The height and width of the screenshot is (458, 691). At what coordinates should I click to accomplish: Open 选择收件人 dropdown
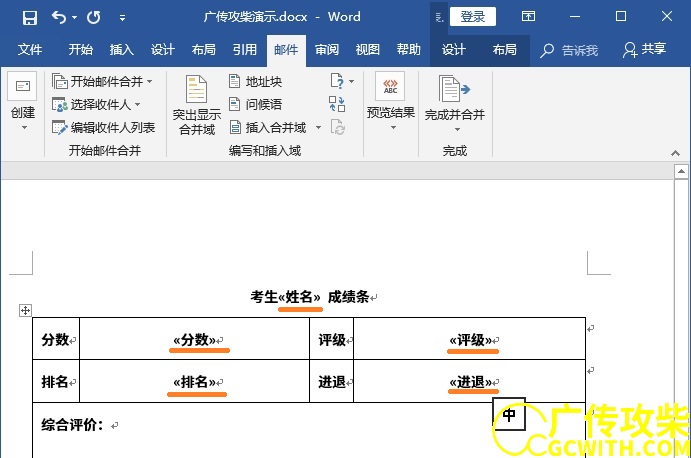[x=96, y=104]
